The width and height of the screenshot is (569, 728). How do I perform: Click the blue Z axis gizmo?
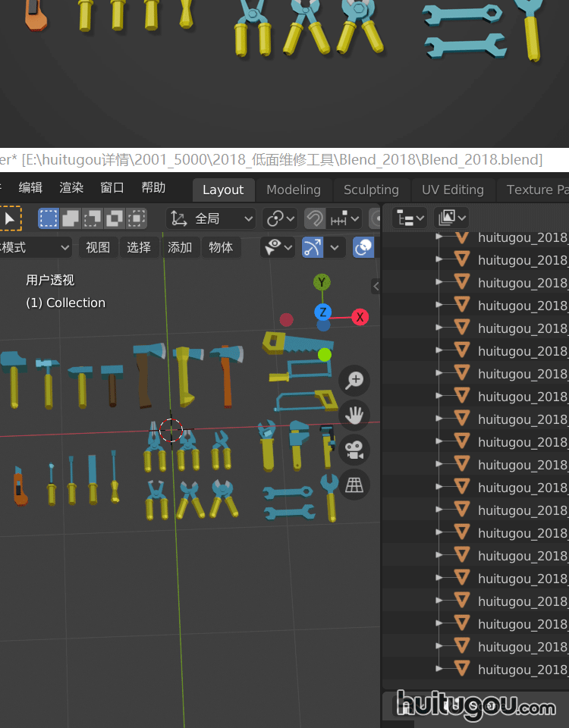pos(323,312)
